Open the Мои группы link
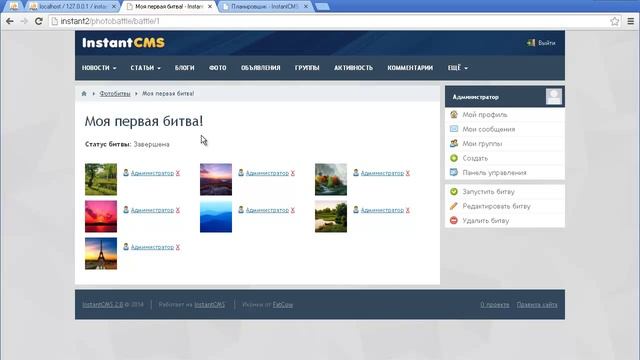The width and height of the screenshot is (640, 360). [x=482, y=144]
